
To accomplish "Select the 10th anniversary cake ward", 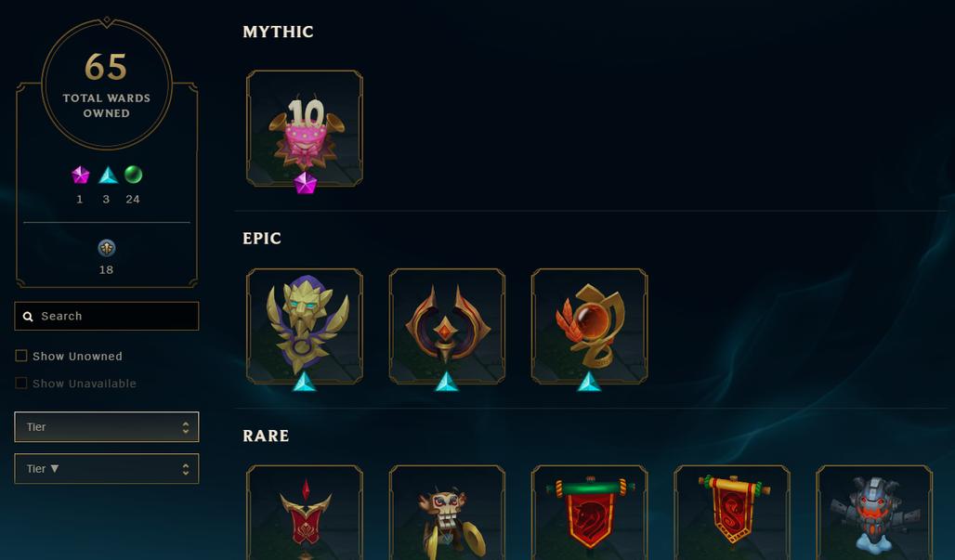I will click(x=305, y=128).
